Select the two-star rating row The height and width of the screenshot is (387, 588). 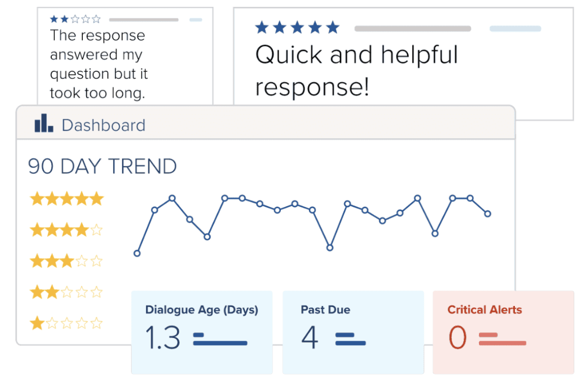point(66,293)
